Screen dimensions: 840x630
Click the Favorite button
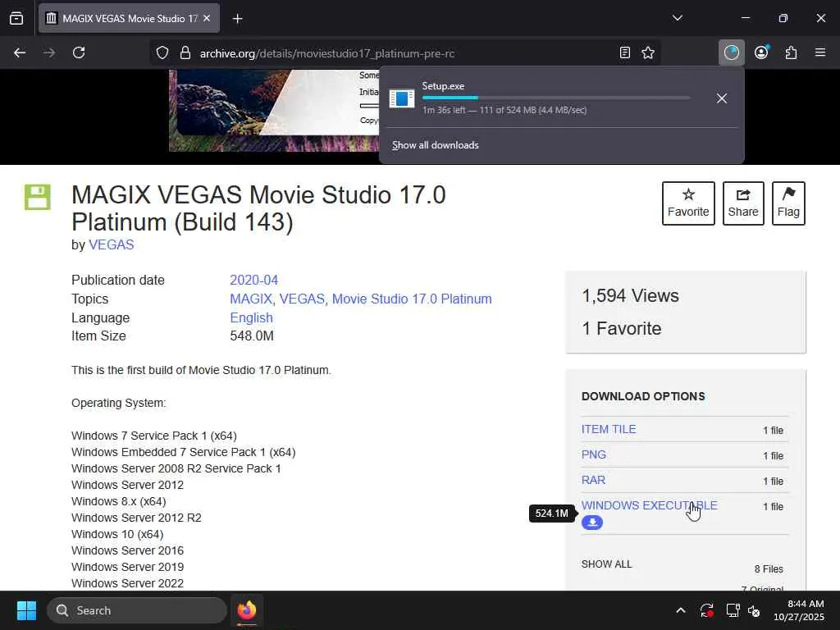click(688, 203)
